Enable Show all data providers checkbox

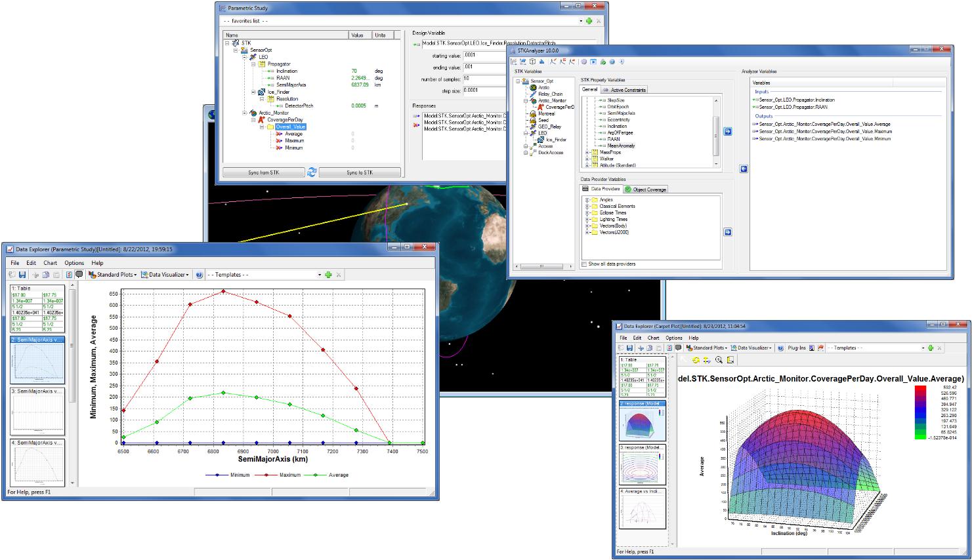point(584,264)
